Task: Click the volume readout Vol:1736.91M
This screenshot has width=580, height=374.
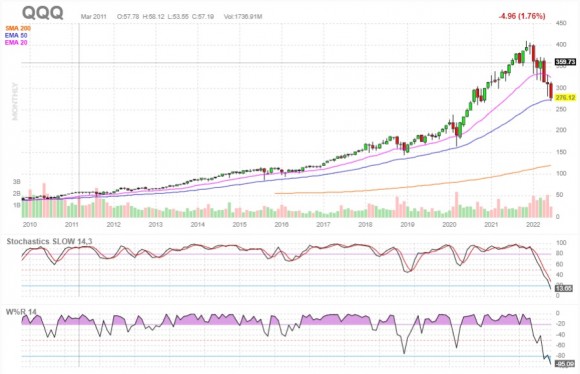Action: point(243,17)
